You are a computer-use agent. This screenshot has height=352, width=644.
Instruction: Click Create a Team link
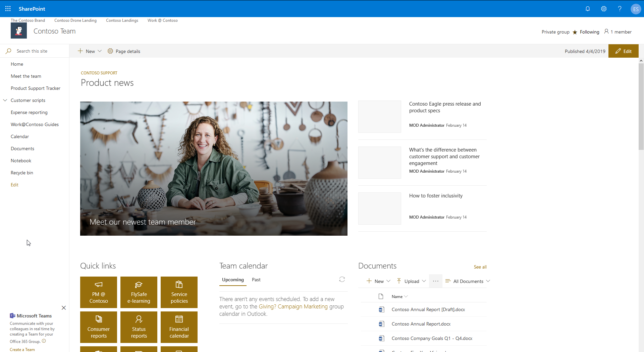(x=22, y=349)
